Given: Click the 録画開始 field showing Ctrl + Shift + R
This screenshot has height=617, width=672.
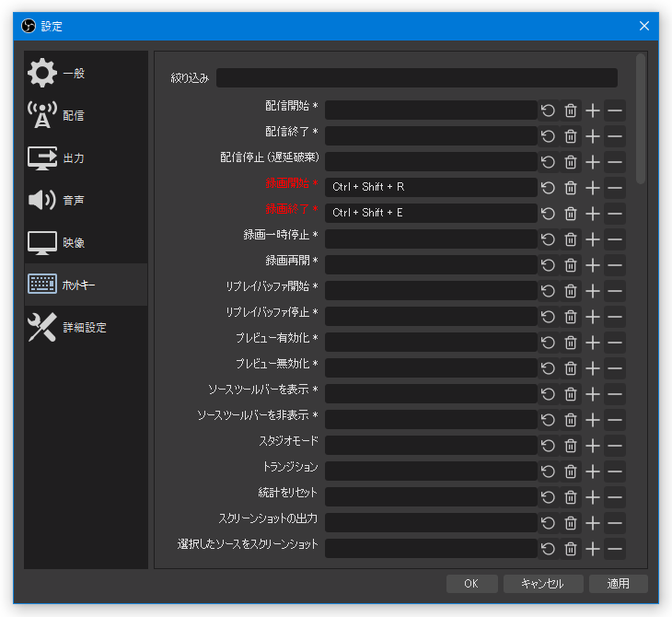Looking at the screenshot, I should coord(431,188).
